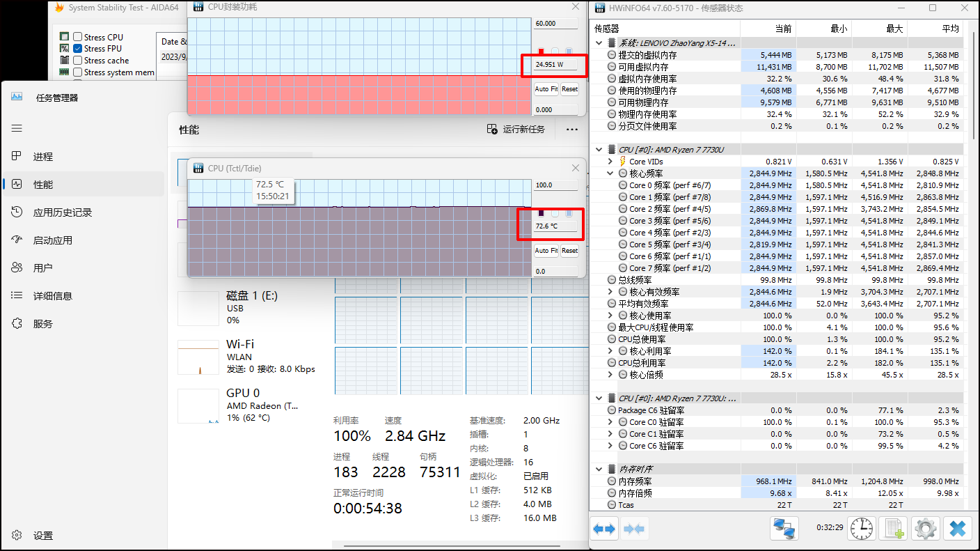
Task: Click the red color swatch in power graph
Action: [x=542, y=52]
